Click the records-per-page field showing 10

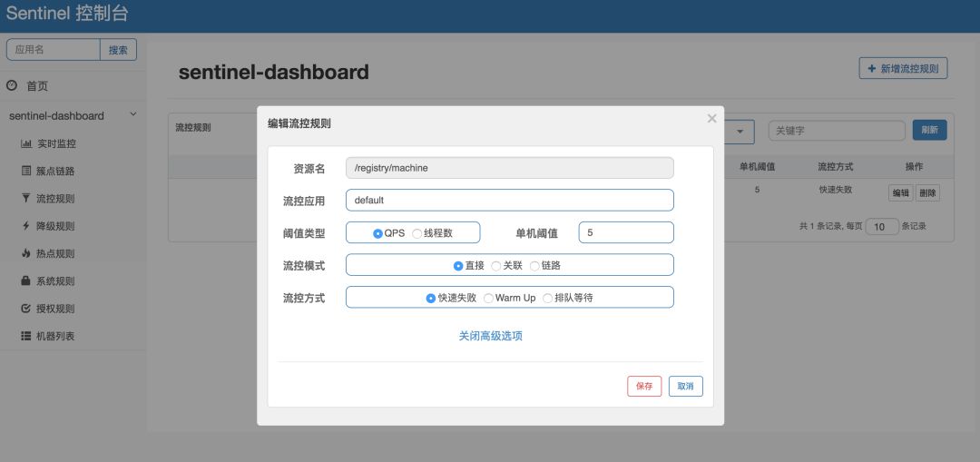(x=882, y=226)
